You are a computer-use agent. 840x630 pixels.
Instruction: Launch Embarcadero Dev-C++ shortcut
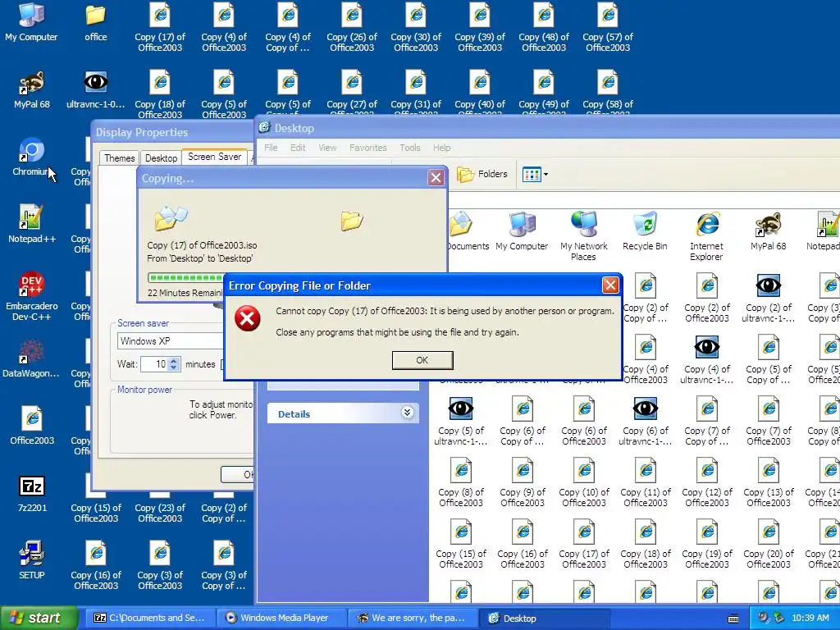coord(32,295)
